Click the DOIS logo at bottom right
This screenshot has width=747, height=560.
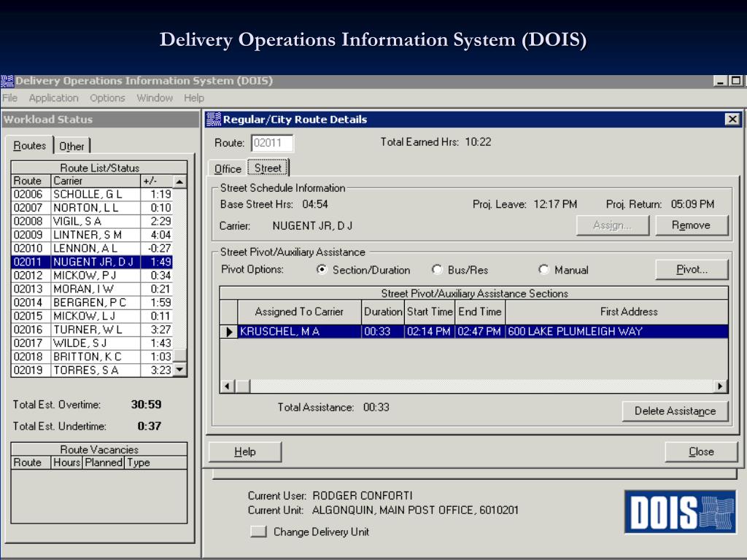680,512
